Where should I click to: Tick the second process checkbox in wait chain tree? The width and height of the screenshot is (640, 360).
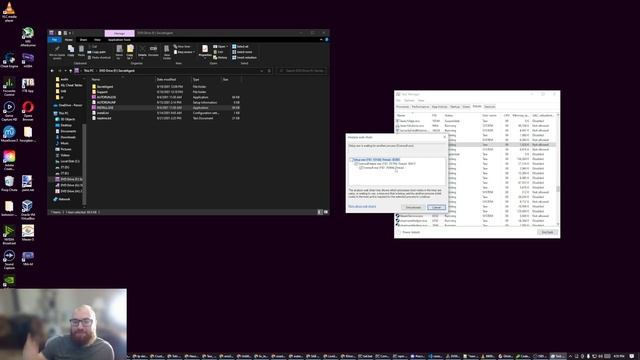point(356,164)
